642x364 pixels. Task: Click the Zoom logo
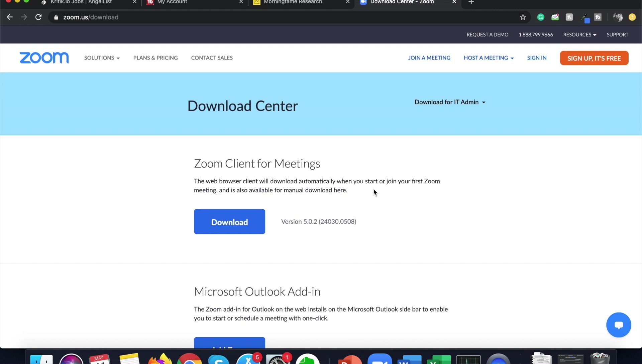44,58
